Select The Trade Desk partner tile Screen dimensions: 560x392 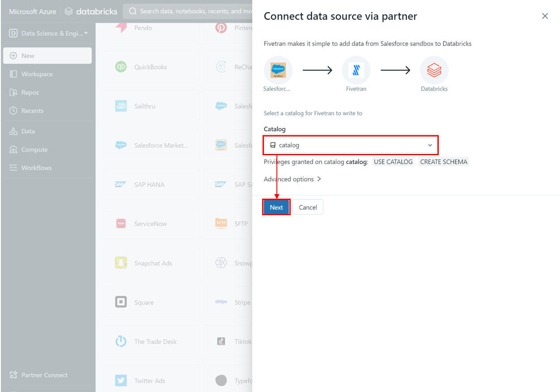(x=151, y=341)
